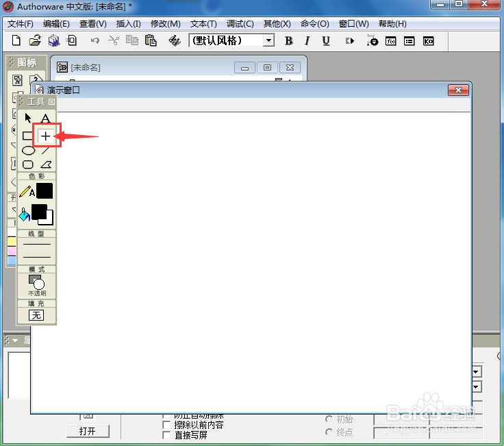Select the rounded rectangle tool

point(28,164)
